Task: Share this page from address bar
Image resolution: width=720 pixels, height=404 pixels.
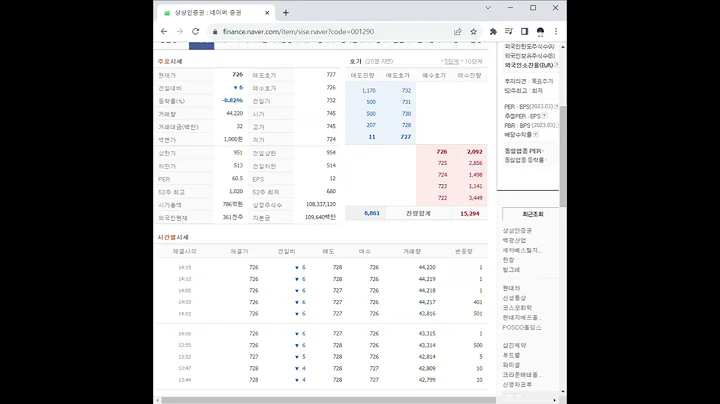Action: pos(458,31)
